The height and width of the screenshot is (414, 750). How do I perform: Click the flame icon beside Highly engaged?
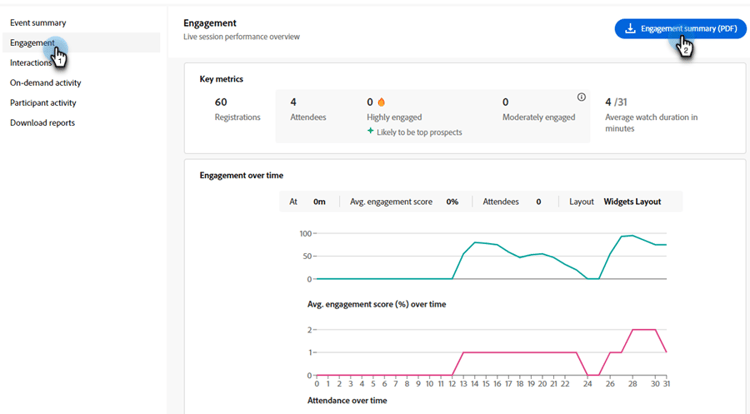[381, 102]
